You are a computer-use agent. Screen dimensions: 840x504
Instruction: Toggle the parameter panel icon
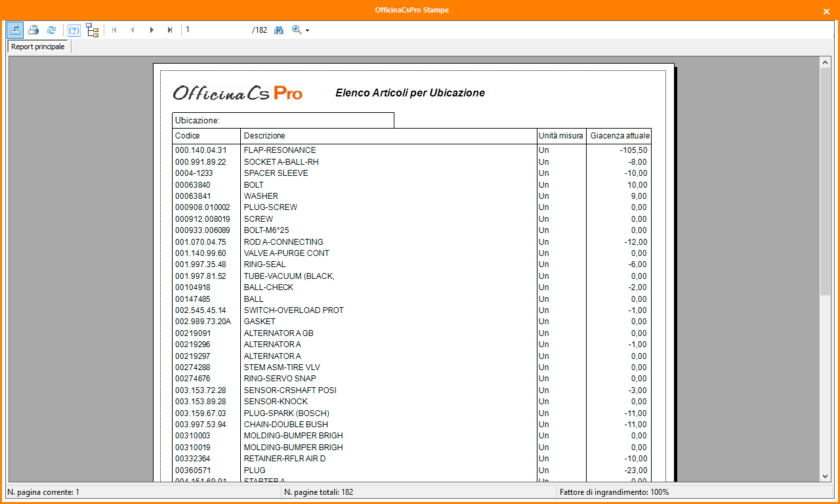74,30
